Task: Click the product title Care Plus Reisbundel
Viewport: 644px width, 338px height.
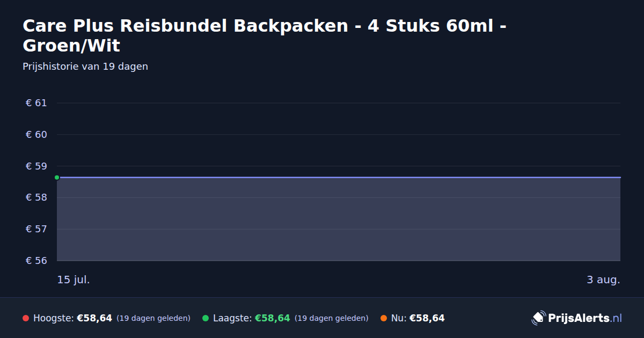Action: pos(264,35)
